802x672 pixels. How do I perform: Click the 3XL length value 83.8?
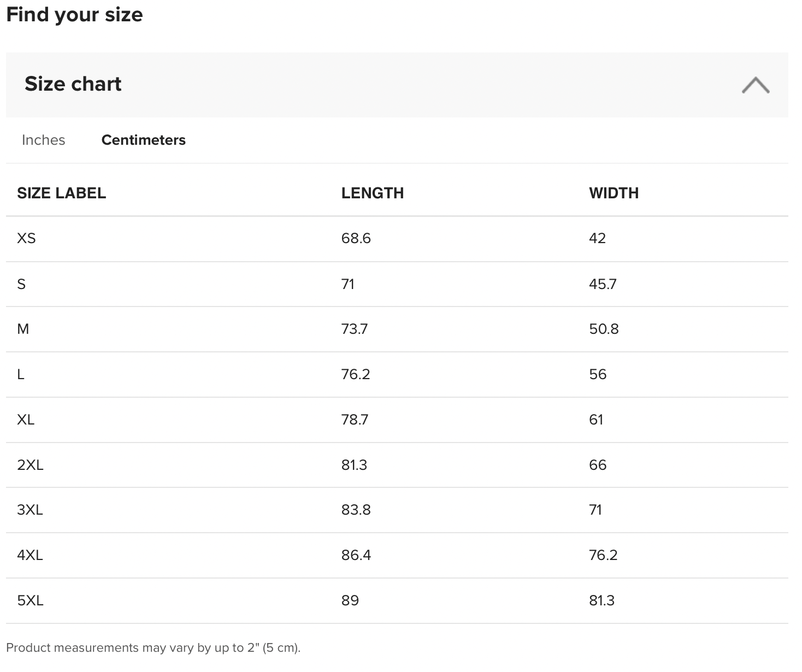click(356, 510)
